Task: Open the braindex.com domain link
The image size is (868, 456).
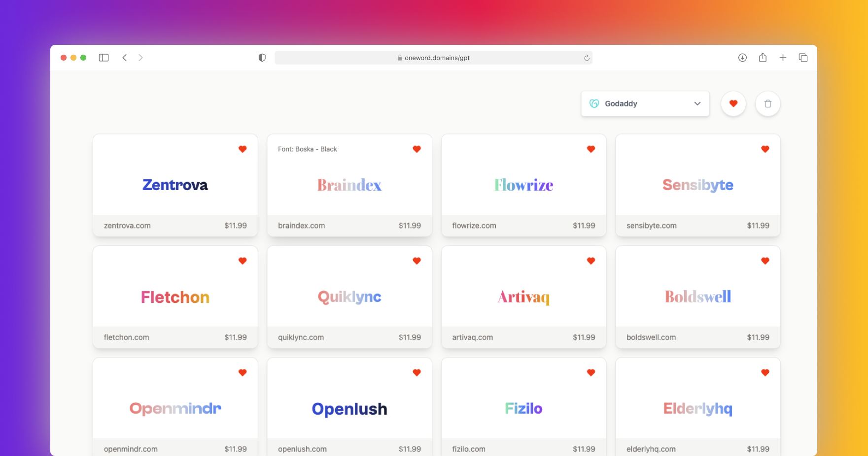Action: click(x=301, y=226)
